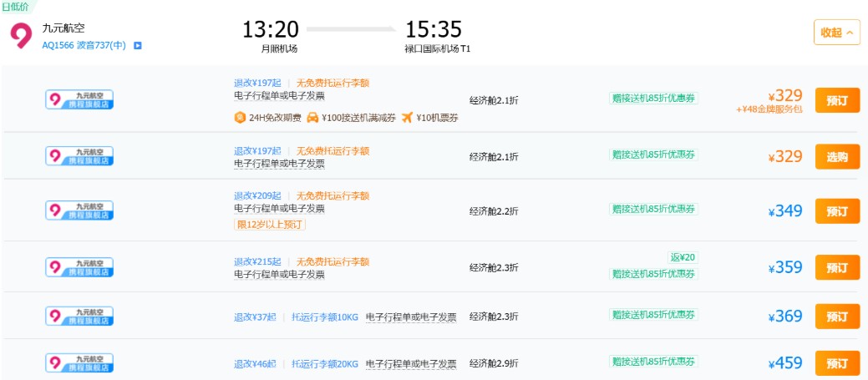
Task: Click the ¥349 price
Action: (x=785, y=211)
